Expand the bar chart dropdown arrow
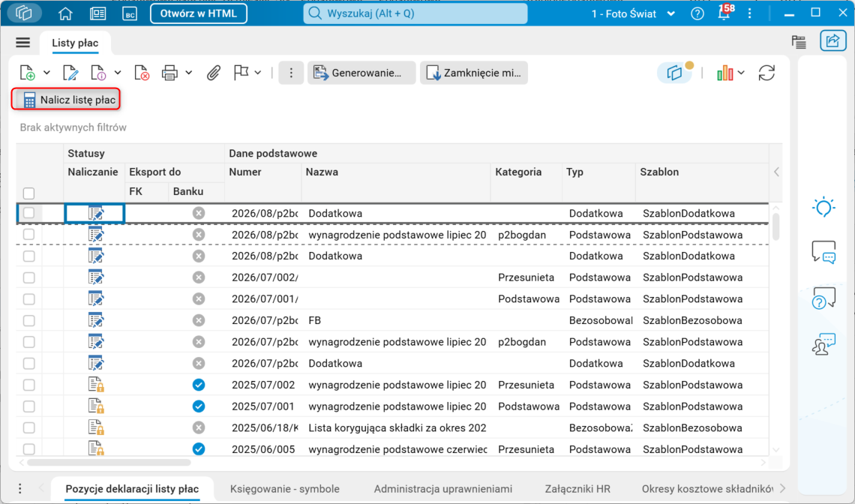855x504 pixels. [741, 73]
